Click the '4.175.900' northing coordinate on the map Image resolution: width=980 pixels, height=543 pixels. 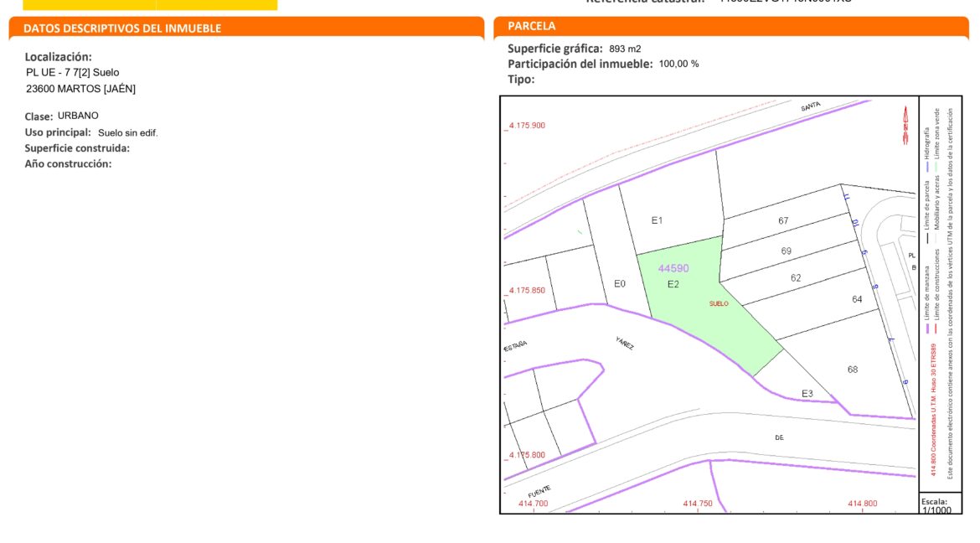point(527,126)
